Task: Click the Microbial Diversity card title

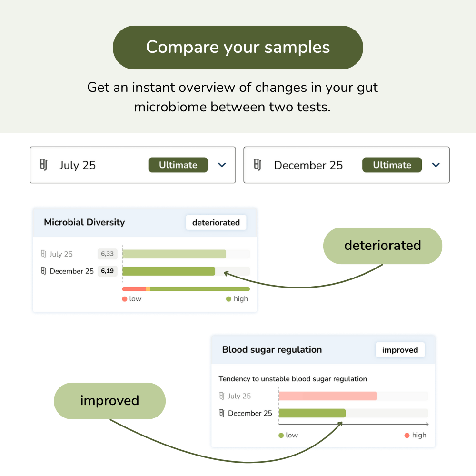Action: pyautogui.click(x=84, y=222)
